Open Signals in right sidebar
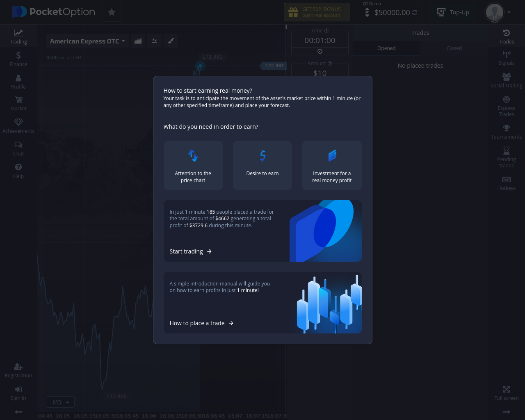 [x=507, y=58]
